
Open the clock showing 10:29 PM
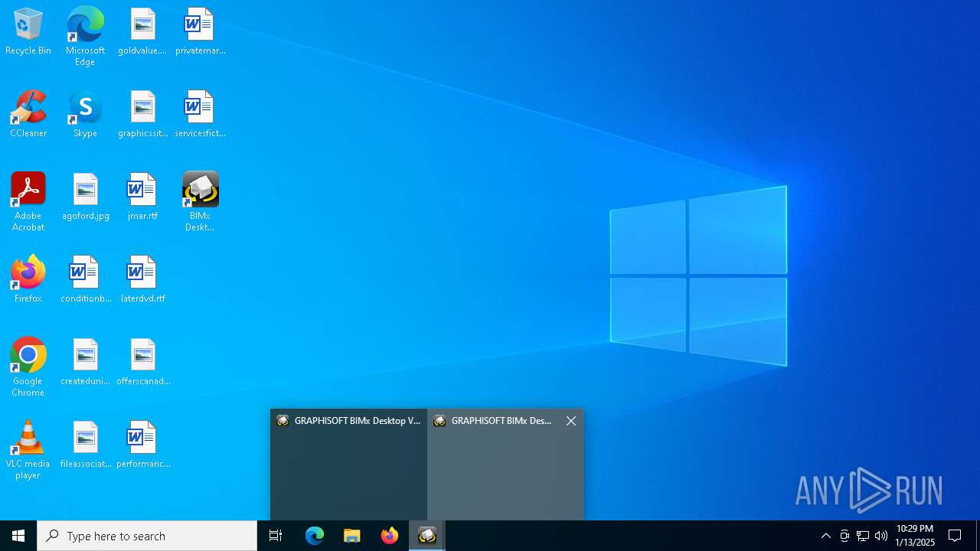click(915, 536)
